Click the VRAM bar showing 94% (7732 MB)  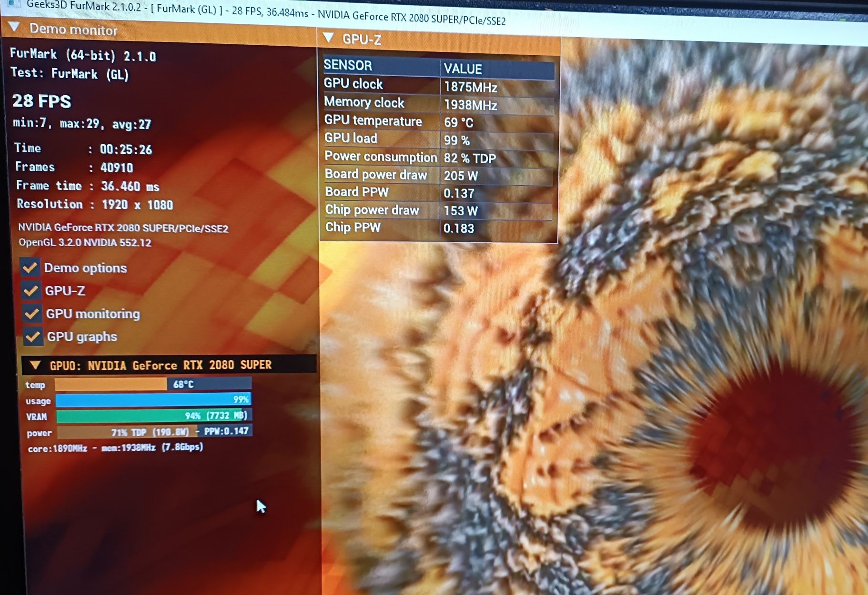tap(154, 416)
